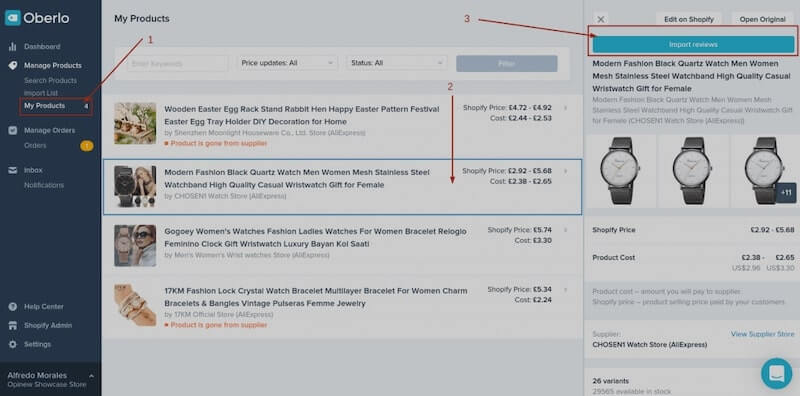Click Wooden Easter Egg Rack product title
Viewport: 800px width, 396px height.
pyautogui.click(x=302, y=115)
